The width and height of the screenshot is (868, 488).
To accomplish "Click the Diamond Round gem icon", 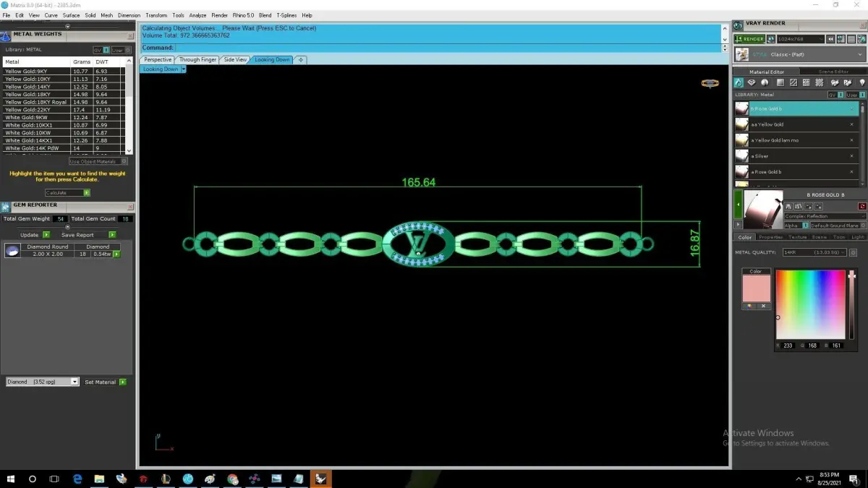I will pos(12,251).
